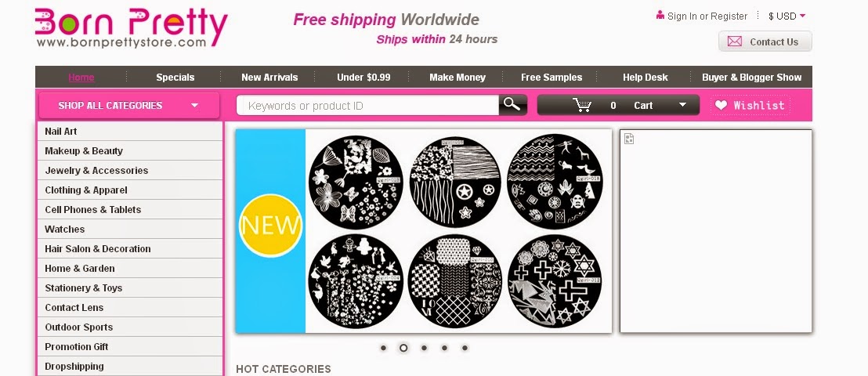Select the last carousel dot
The image size is (868, 376).
click(x=465, y=348)
